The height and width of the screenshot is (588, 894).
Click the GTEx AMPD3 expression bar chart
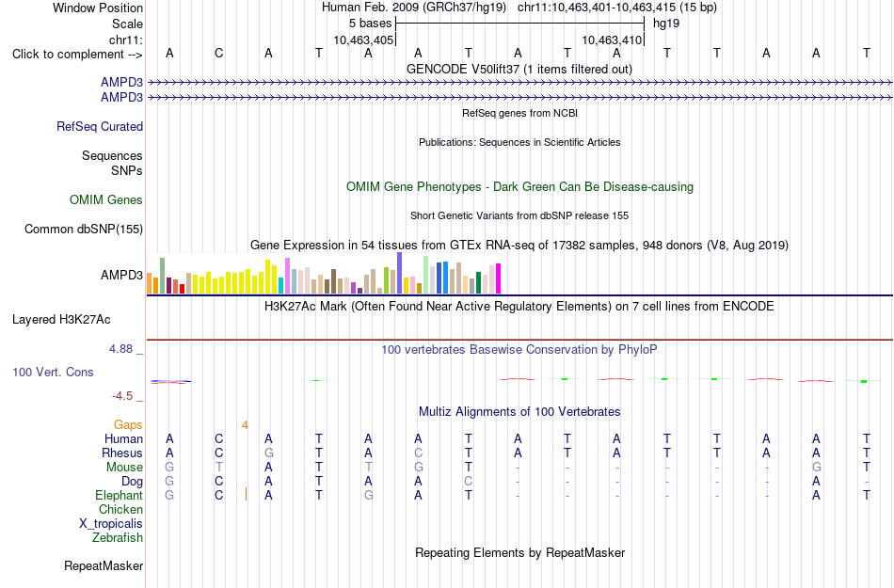(324, 274)
